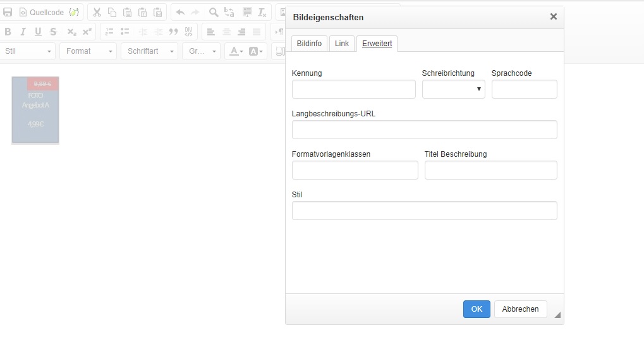Open the Schreibrichtung dropdown
This screenshot has width=644, height=356.
[x=453, y=89]
